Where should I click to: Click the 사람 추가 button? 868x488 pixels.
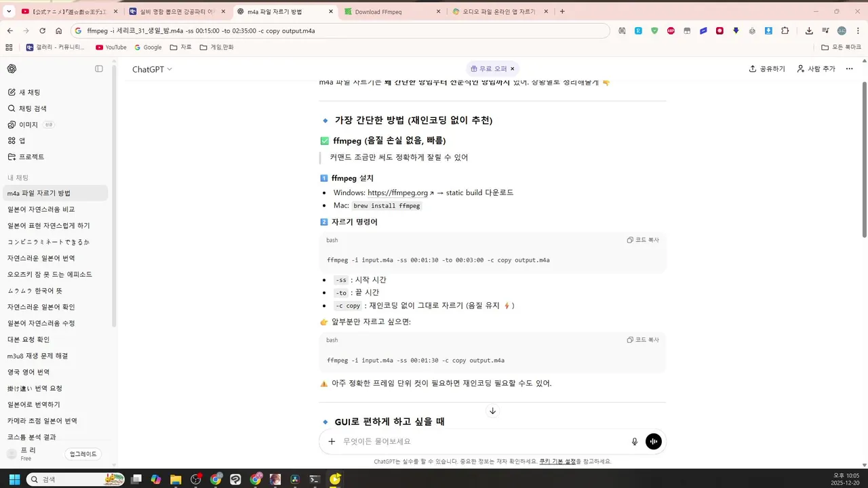pos(816,68)
